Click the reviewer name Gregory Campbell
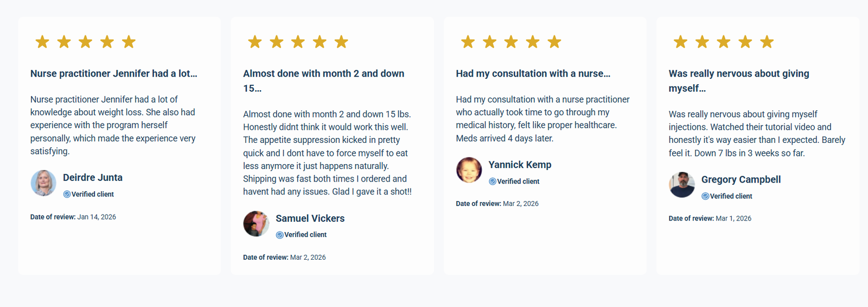Image resolution: width=868 pixels, height=307 pixels. coord(741,179)
